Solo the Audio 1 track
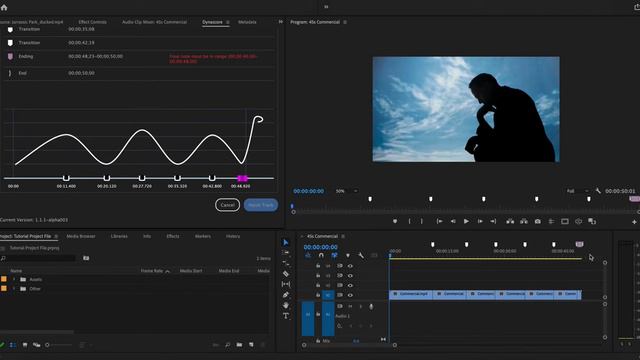 [360, 306]
